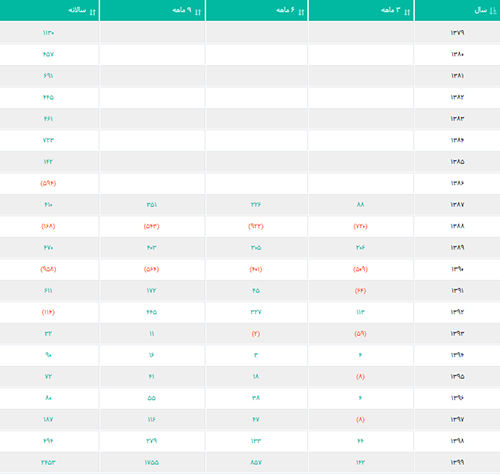Click red ۳ ماهه value in ۱۳۸۸ row
Image resolution: width=500 pixels, height=474 pixels.
(x=360, y=226)
